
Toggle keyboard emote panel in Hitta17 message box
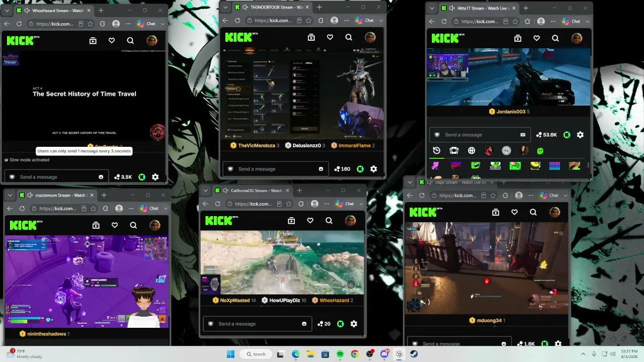(x=523, y=135)
